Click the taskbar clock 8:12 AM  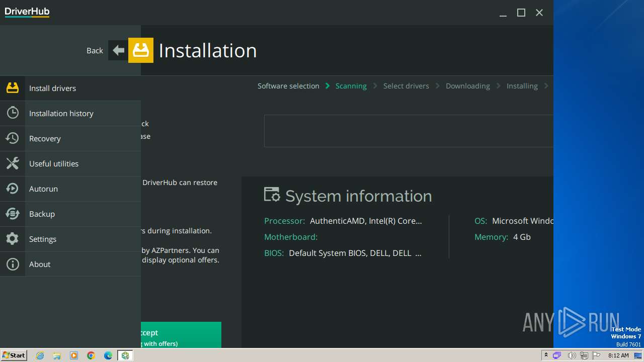pos(618,355)
